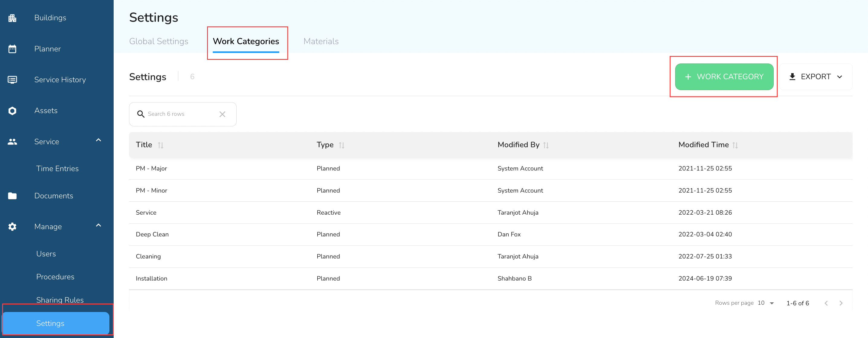
Task: Sort by the Modified Time column arrows
Action: 735,145
